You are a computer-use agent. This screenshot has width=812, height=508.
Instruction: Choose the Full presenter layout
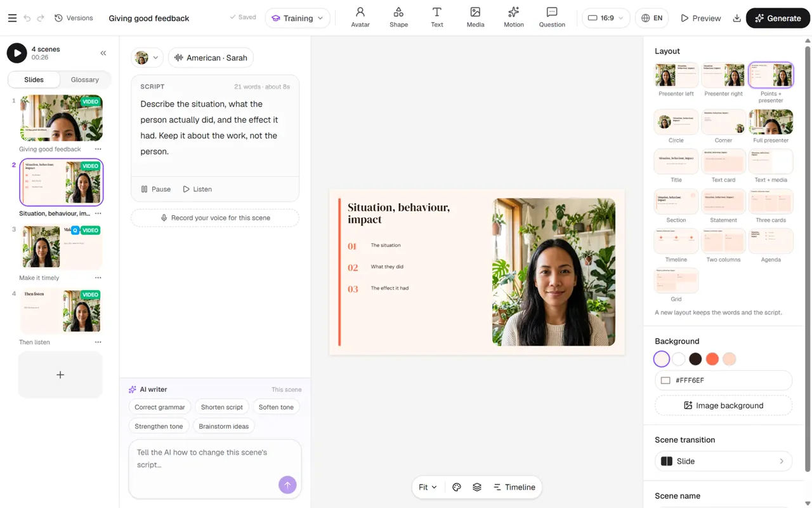pos(771,126)
